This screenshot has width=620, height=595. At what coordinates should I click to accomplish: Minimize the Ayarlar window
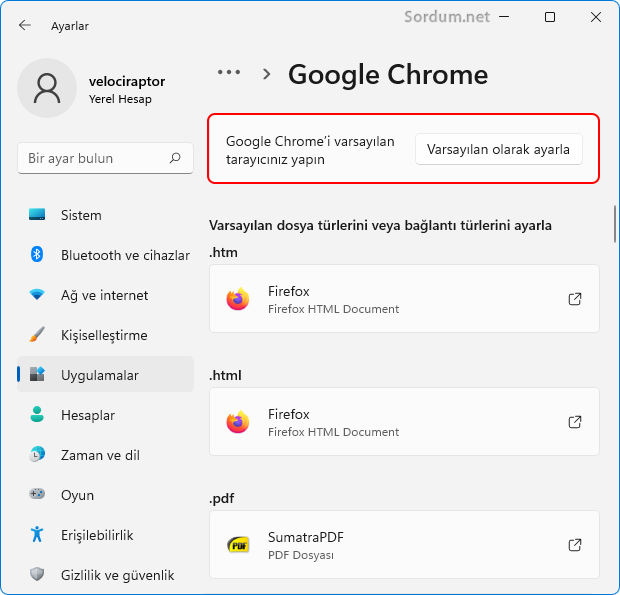point(504,17)
